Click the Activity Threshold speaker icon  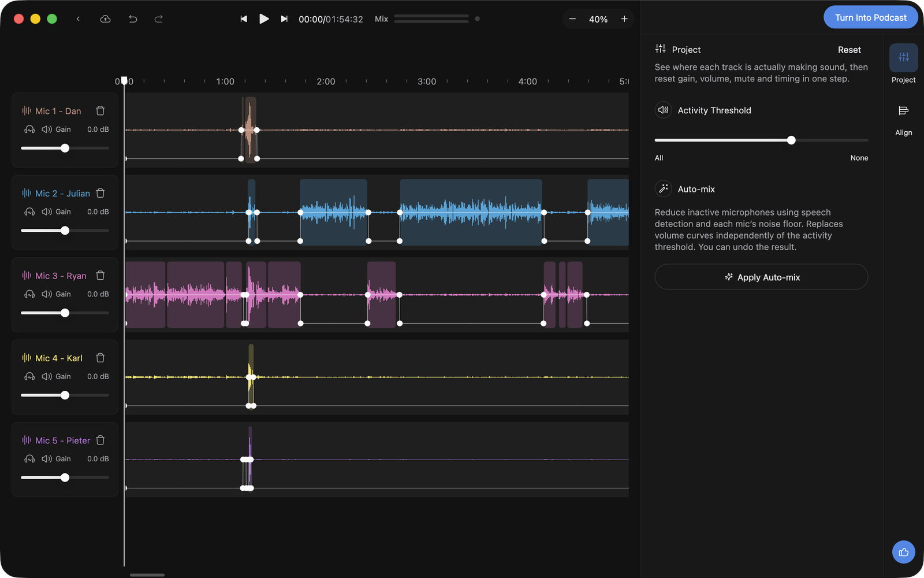[663, 110]
